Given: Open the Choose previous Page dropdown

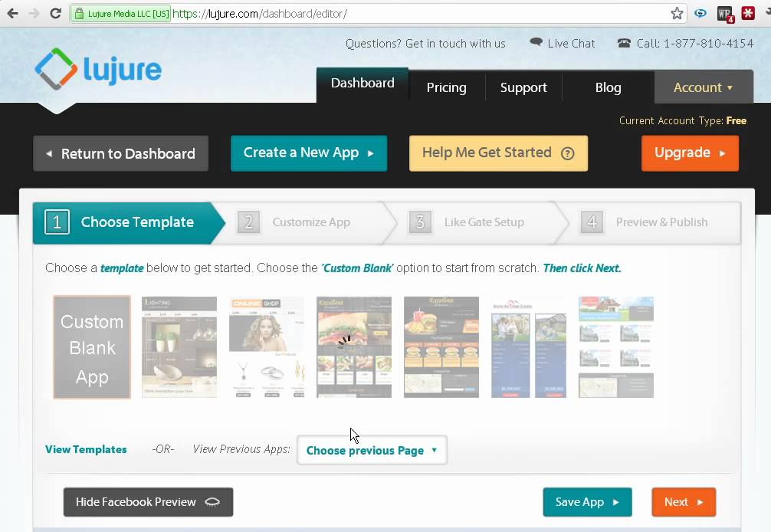Looking at the screenshot, I should pyautogui.click(x=372, y=450).
